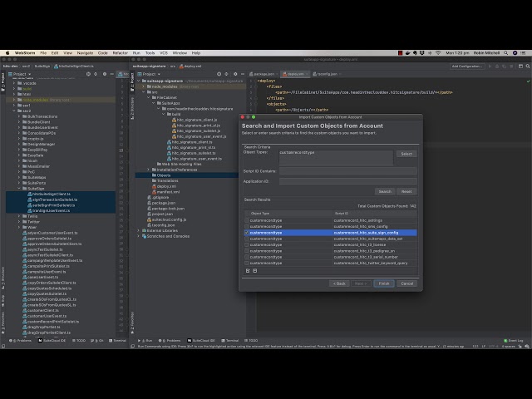The height and width of the screenshot is (399, 532).
Task: Click Cancel in the import dialog
Action: 406,283
